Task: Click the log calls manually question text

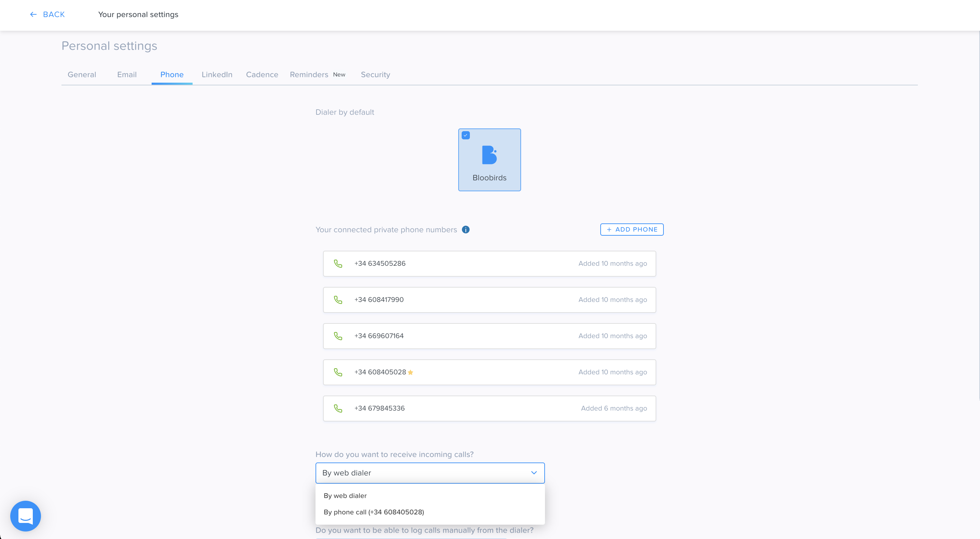Action: point(424,530)
